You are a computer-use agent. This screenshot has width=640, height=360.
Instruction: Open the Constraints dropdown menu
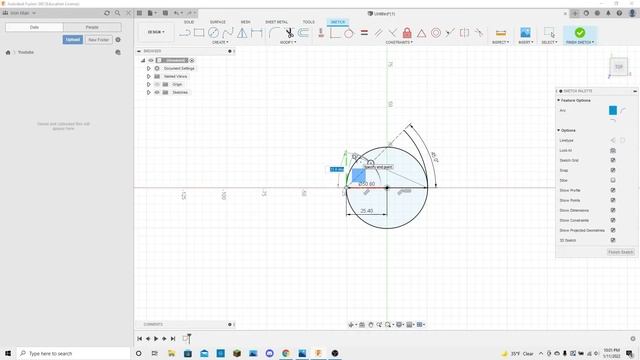399,42
